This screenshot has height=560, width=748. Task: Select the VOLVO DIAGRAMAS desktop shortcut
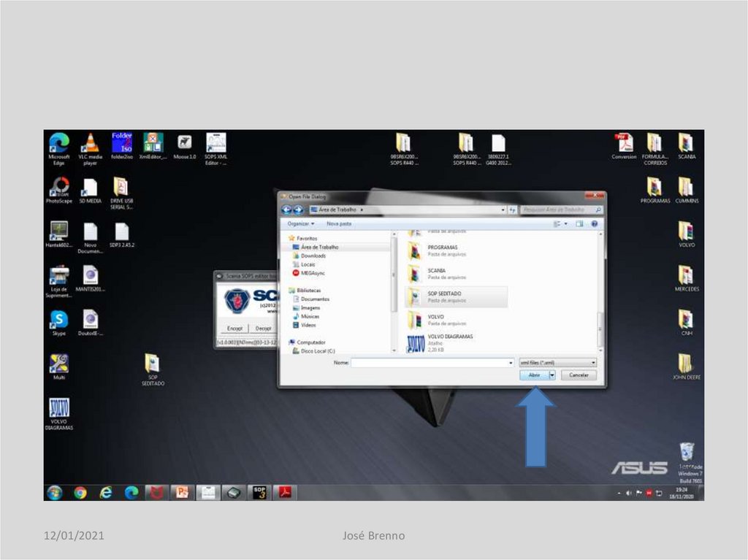tap(59, 413)
